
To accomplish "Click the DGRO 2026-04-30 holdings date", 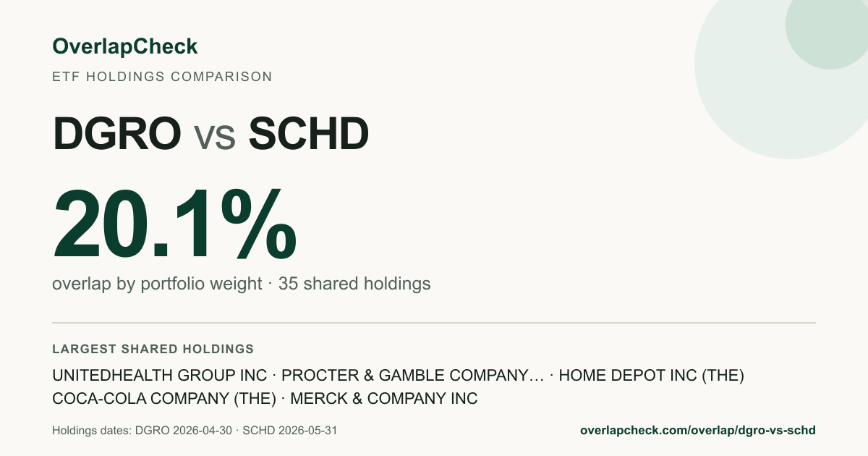I will click(x=184, y=431).
